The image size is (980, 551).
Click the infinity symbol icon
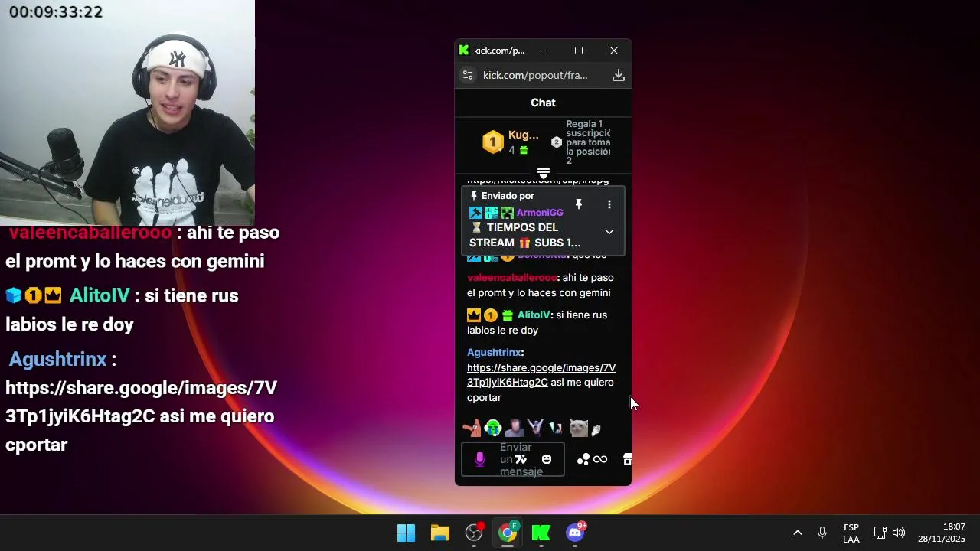click(600, 459)
